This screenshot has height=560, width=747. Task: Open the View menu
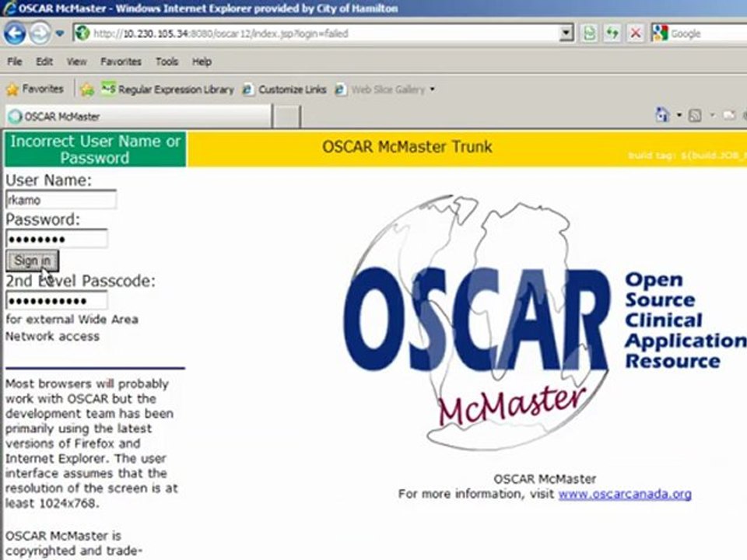76,61
